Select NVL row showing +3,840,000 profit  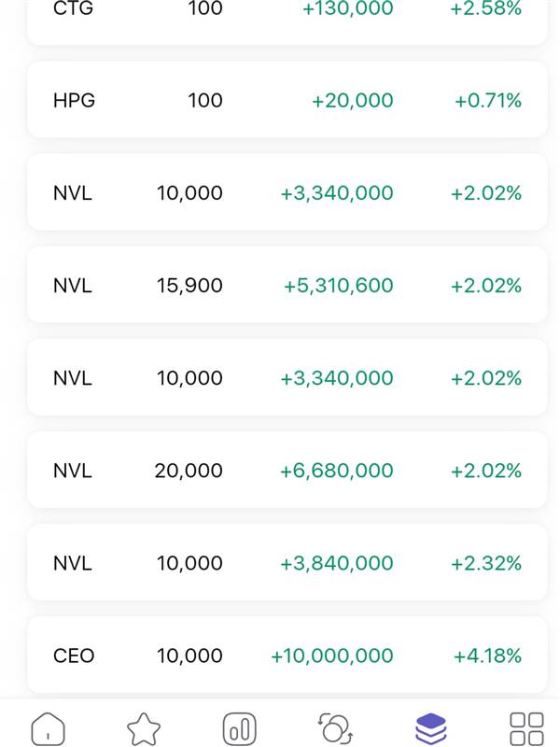(x=287, y=562)
